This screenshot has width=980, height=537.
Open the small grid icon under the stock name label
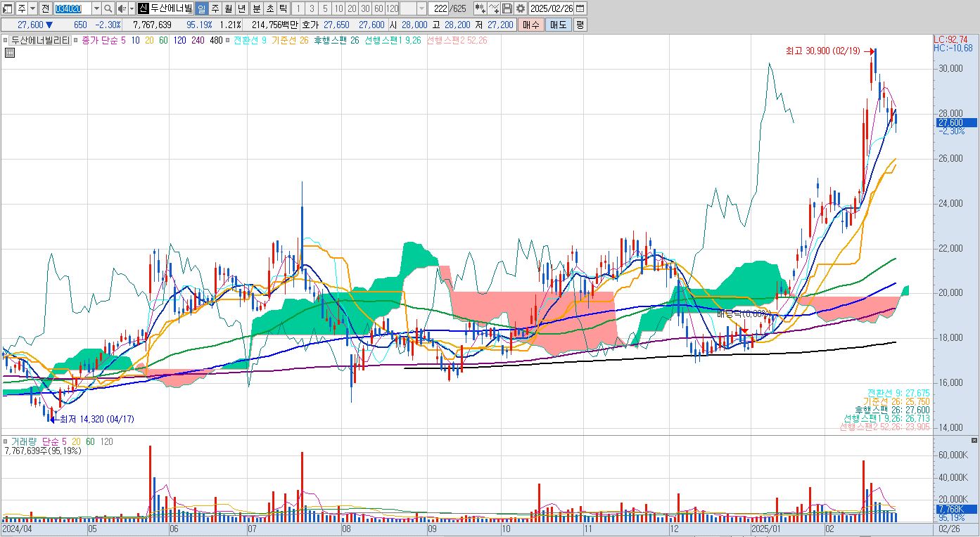click(x=9, y=53)
